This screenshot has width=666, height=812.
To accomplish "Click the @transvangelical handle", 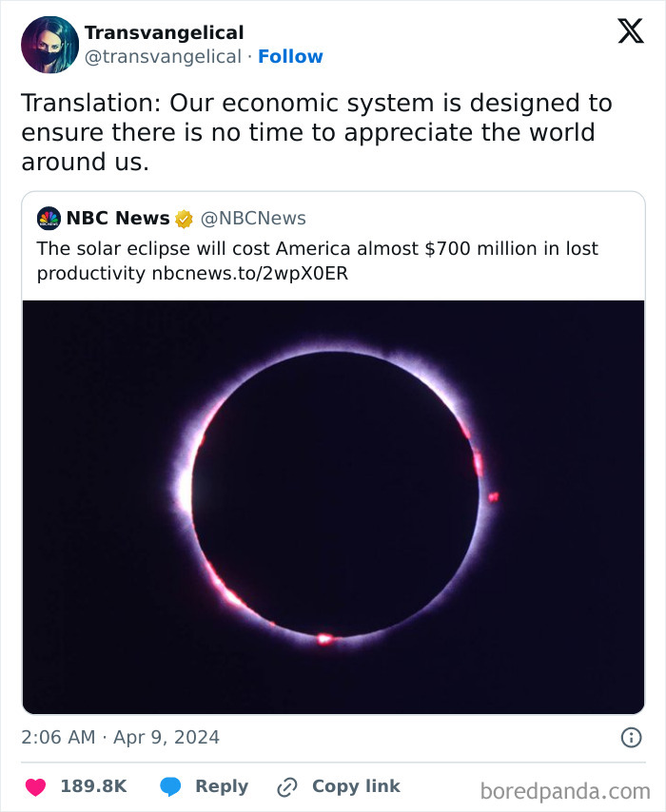I will coord(160,56).
